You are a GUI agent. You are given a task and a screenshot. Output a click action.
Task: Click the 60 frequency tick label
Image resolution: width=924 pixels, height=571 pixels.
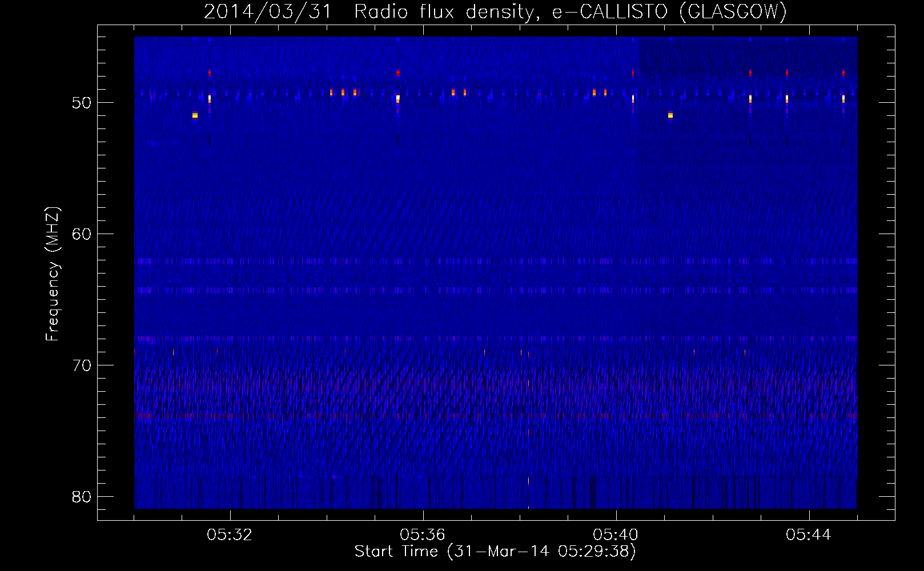[x=82, y=235]
